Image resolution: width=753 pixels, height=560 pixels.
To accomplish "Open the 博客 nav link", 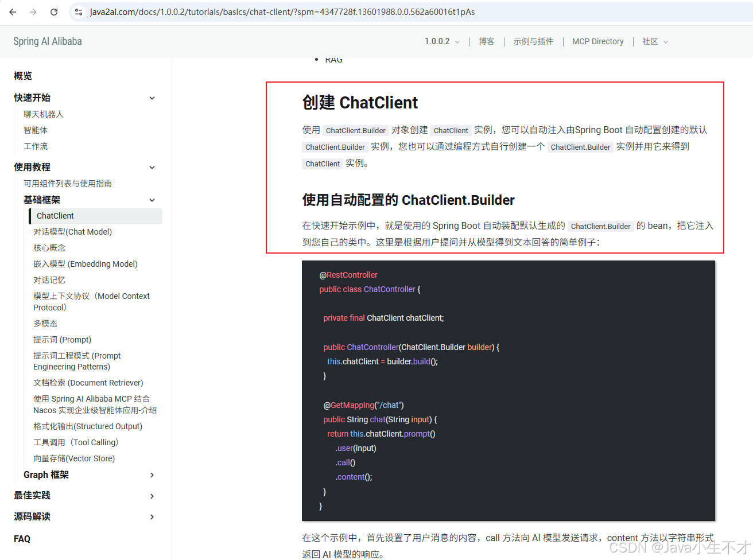I will (487, 41).
